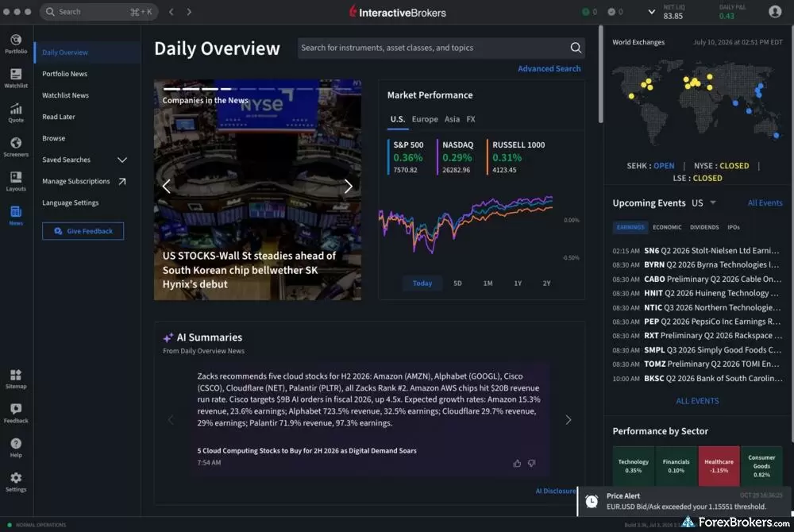This screenshot has height=532, width=794.
Task: Open the All Events link
Action: point(765,203)
